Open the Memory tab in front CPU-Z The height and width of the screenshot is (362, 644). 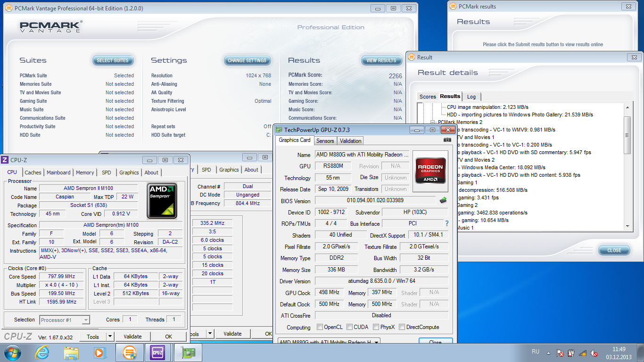coord(85,173)
